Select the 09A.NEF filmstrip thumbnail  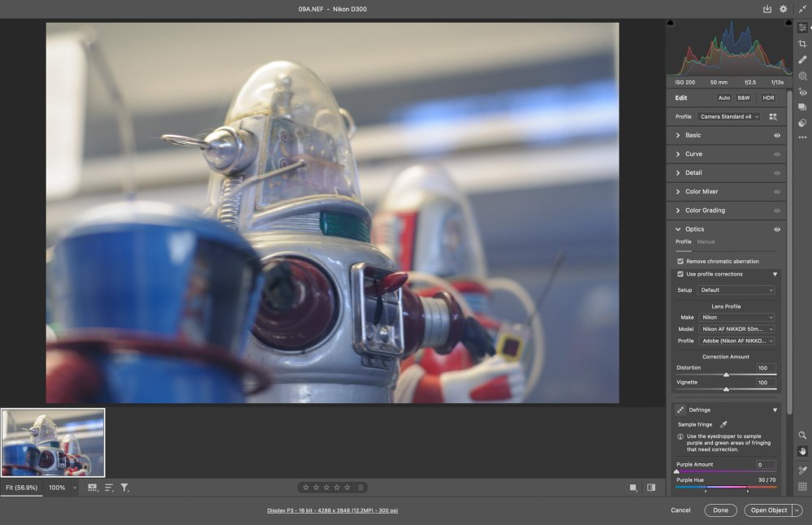53,442
